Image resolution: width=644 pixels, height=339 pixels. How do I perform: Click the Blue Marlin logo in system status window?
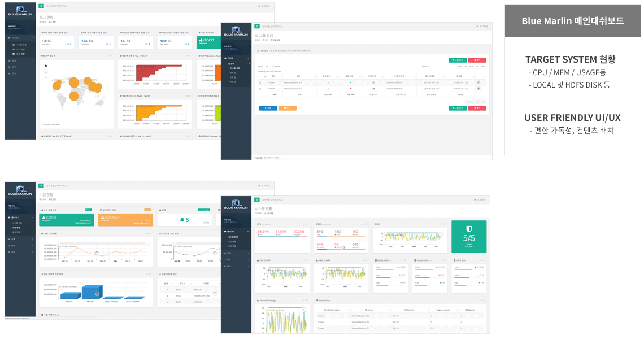pos(236,204)
